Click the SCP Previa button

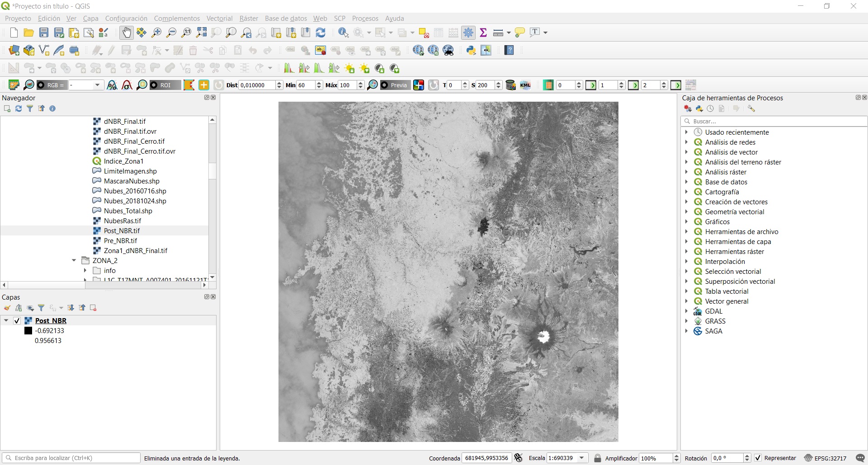395,85
